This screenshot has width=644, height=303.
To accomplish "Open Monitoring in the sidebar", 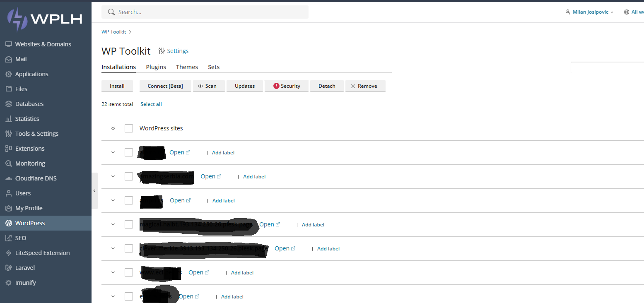I will tap(46, 164).
